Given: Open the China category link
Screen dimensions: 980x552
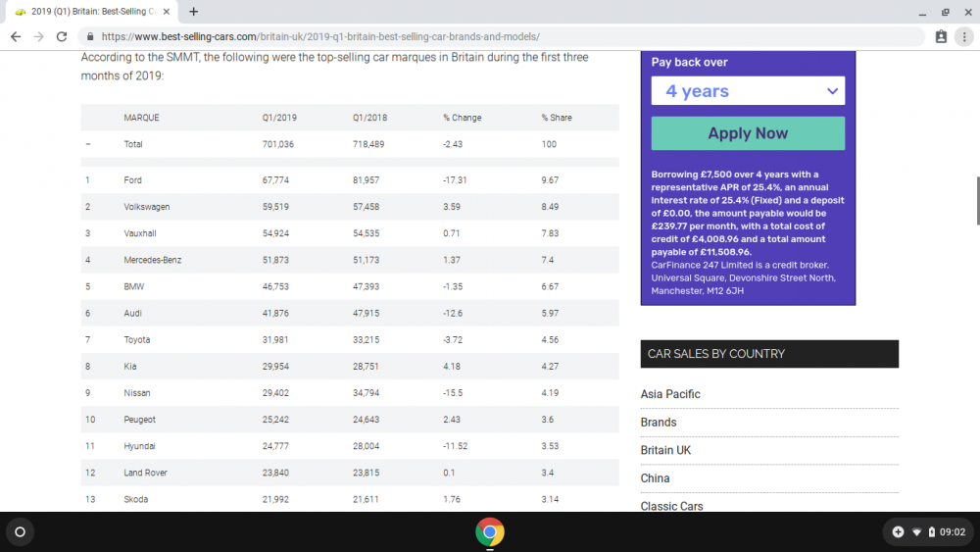Looking at the screenshot, I should pos(655,478).
